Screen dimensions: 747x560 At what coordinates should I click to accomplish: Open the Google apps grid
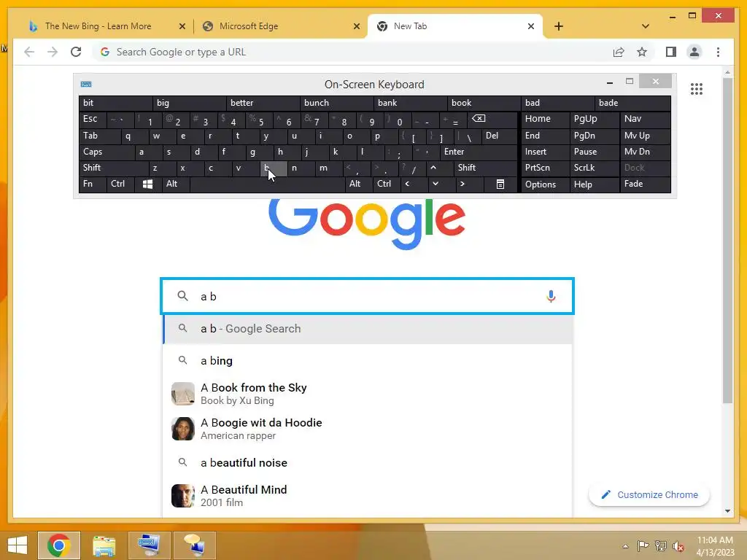point(697,88)
